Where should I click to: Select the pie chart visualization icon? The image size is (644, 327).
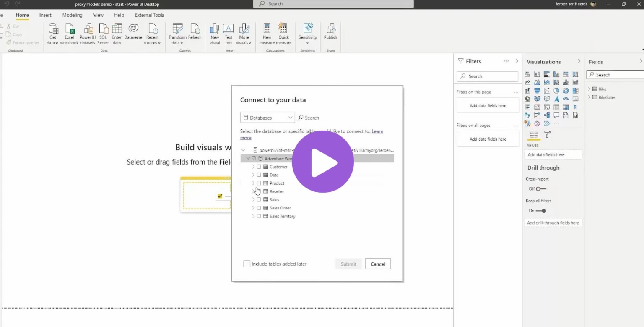tap(556, 90)
